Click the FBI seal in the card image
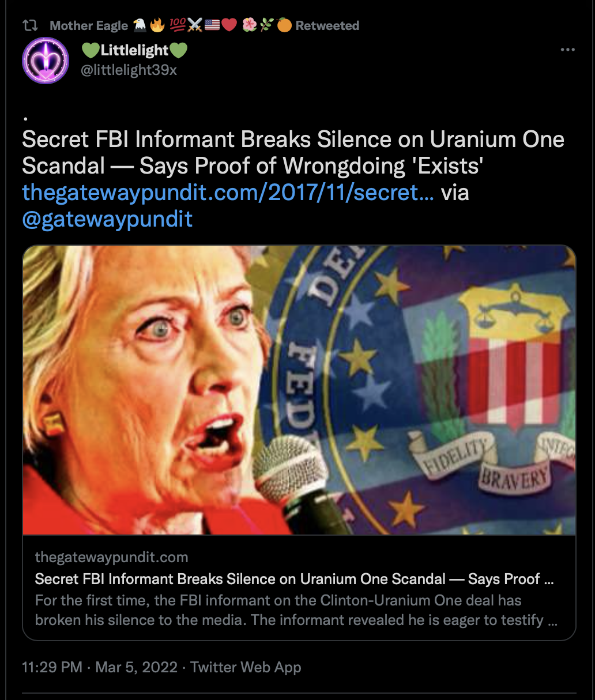This screenshot has height=700, width=595. click(x=438, y=381)
